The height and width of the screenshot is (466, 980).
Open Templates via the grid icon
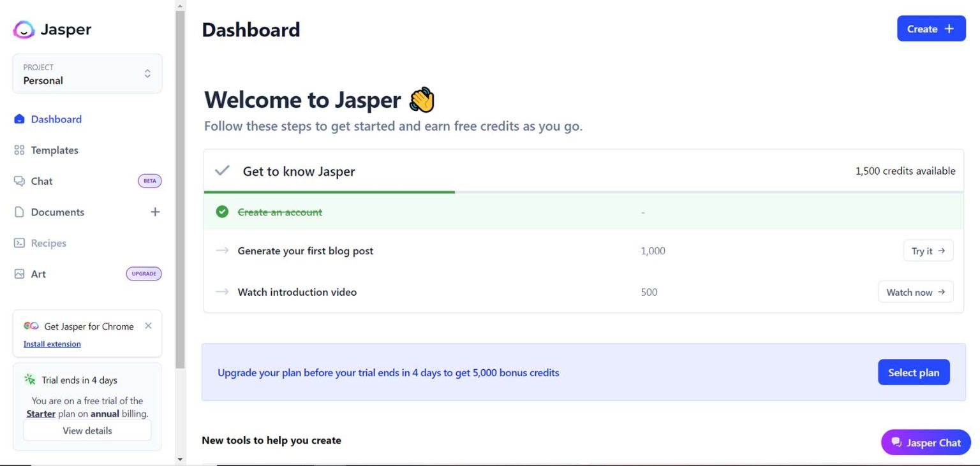point(18,150)
